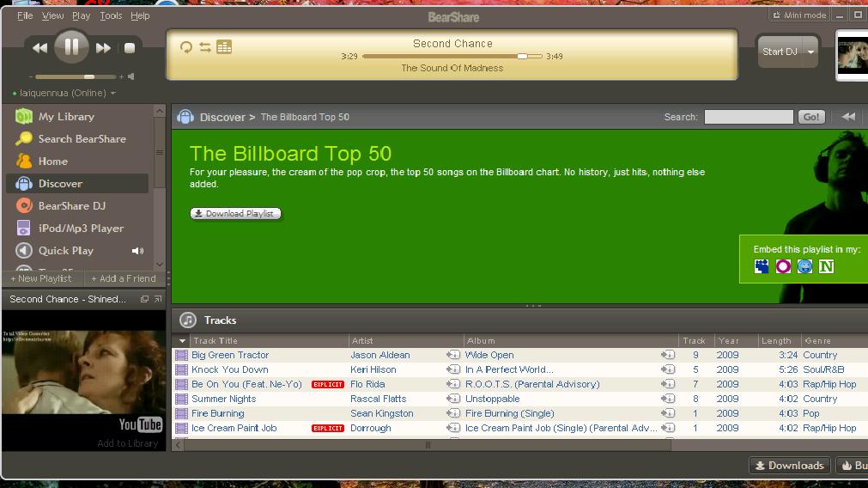Screen dimensions: 868x488
Task: Click the Discover breadcrumb link
Action: [x=222, y=117]
